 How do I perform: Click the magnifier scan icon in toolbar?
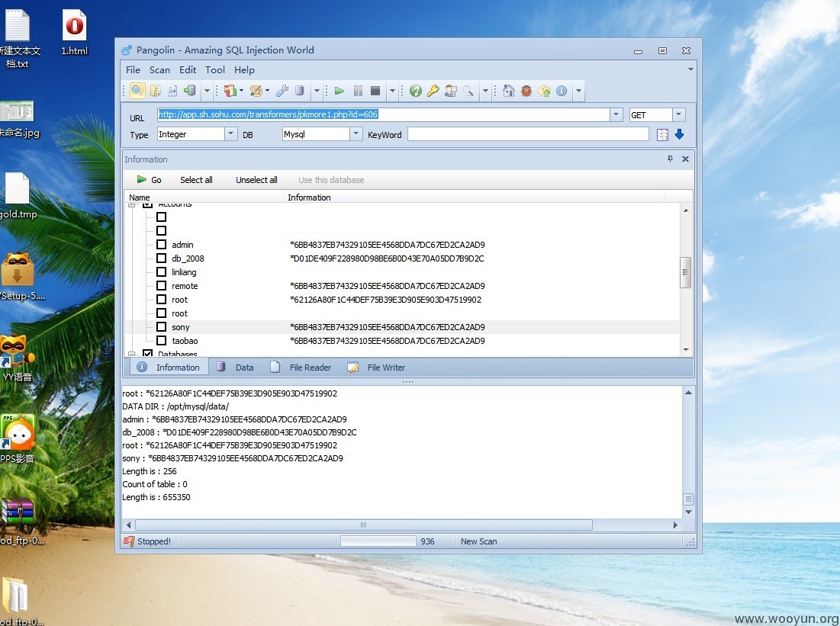click(x=137, y=91)
